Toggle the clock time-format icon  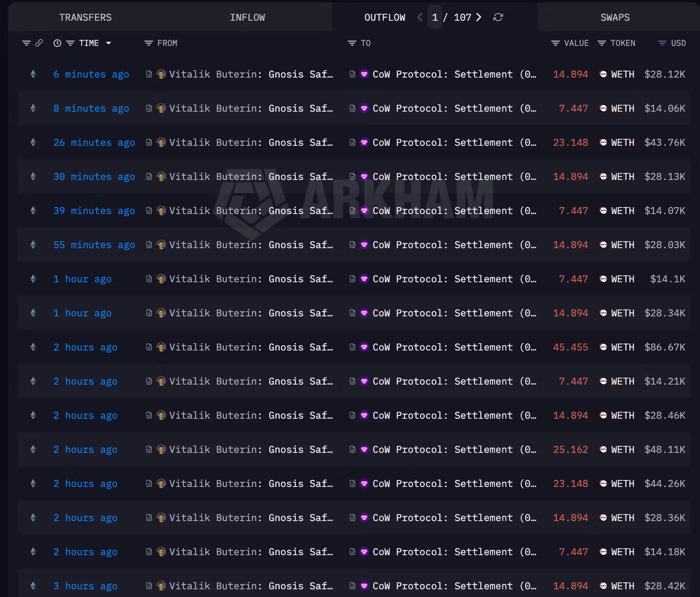coord(57,43)
